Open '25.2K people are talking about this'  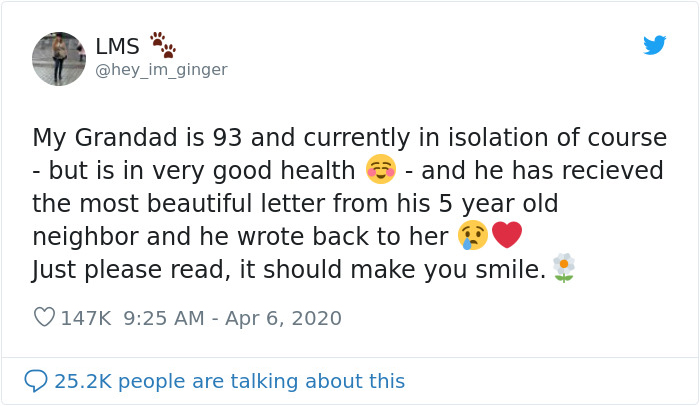tap(229, 381)
